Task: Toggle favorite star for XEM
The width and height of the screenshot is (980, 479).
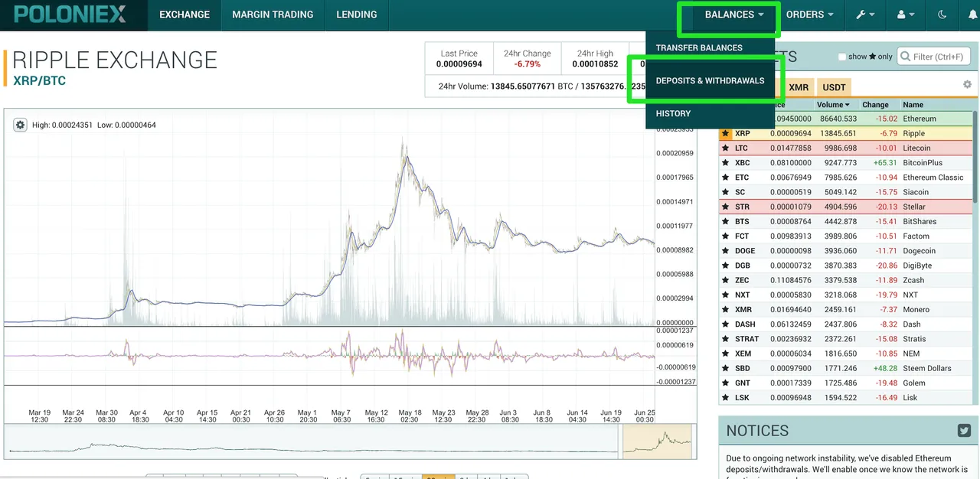Action: pos(725,354)
